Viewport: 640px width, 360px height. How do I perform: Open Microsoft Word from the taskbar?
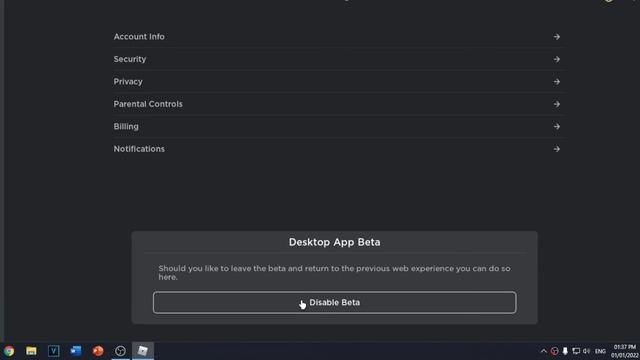(76, 351)
